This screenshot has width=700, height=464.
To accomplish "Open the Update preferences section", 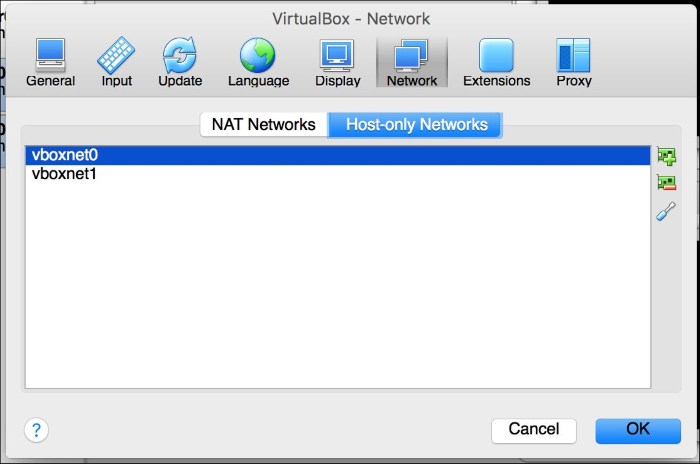I will (x=180, y=63).
